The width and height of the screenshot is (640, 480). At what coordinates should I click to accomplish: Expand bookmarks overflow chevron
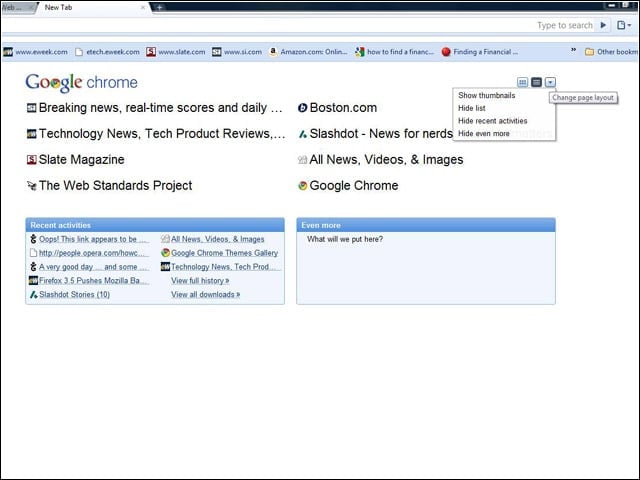pyautogui.click(x=573, y=50)
